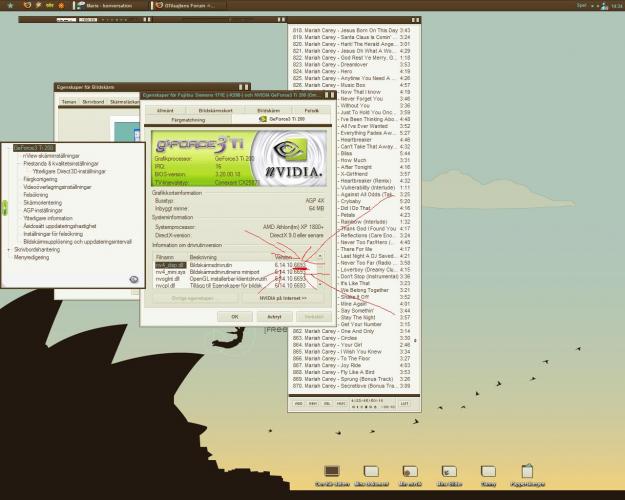
Task: Switch to the Felsök tab
Action: pyautogui.click(x=312, y=110)
